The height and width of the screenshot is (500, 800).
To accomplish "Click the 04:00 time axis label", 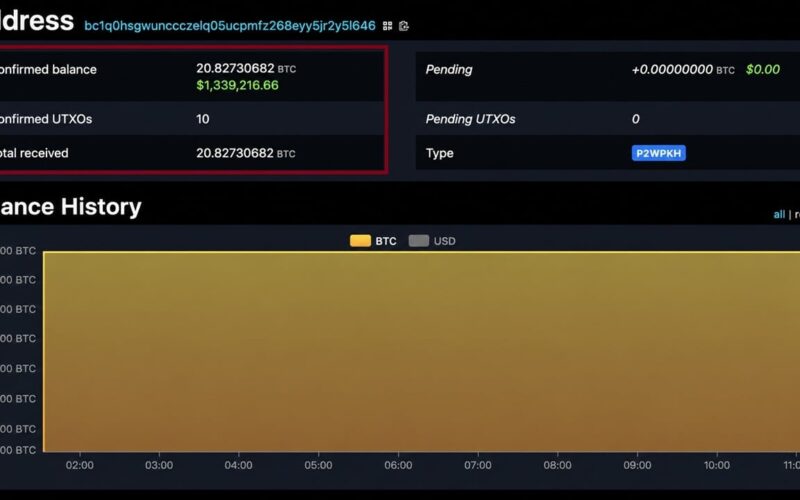I will pos(238,465).
